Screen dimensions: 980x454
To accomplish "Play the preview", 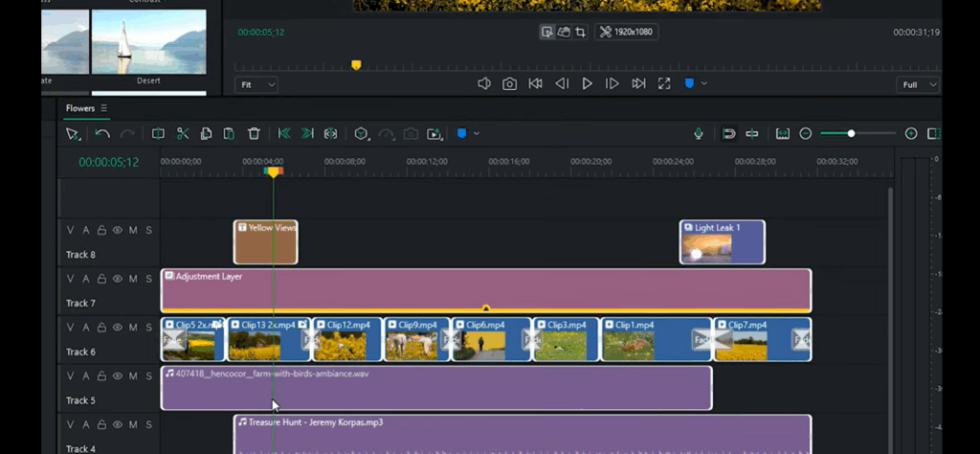I will coord(587,83).
